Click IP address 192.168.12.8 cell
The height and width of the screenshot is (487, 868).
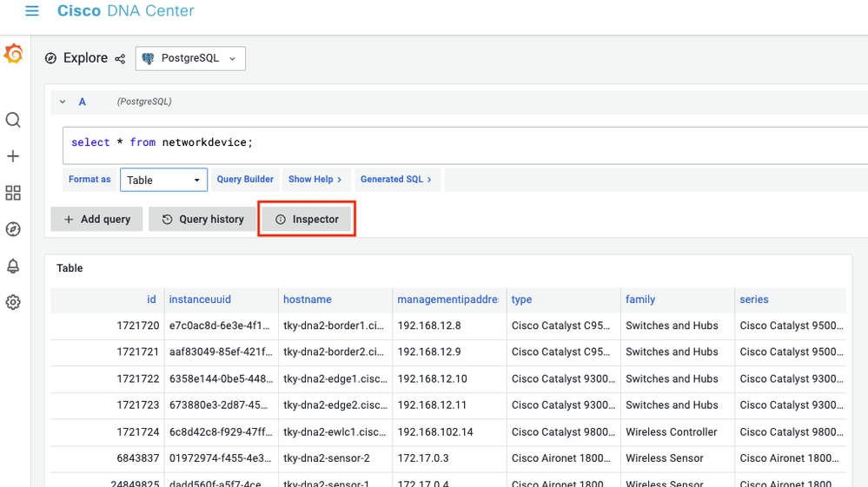tap(449, 326)
